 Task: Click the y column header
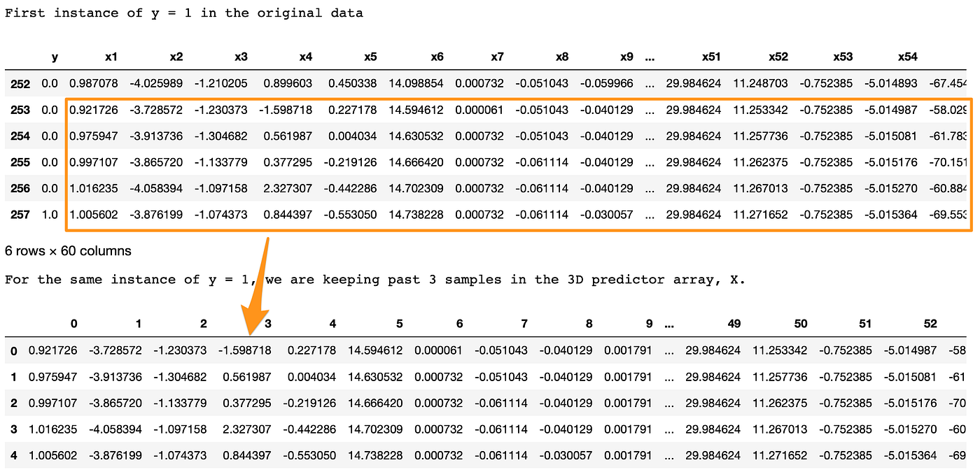pos(55,57)
